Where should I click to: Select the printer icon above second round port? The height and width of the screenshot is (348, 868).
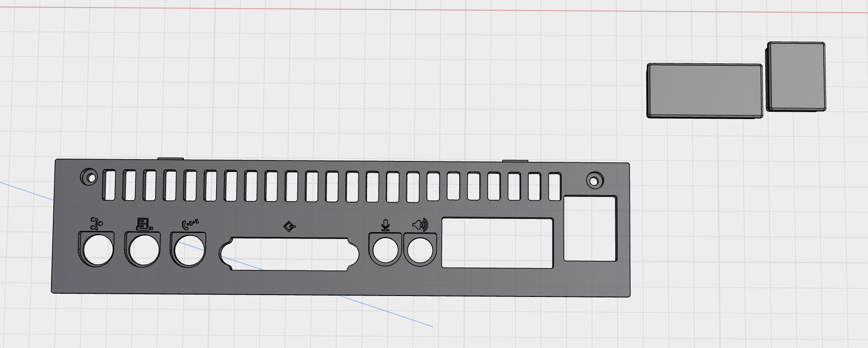[144, 224]
